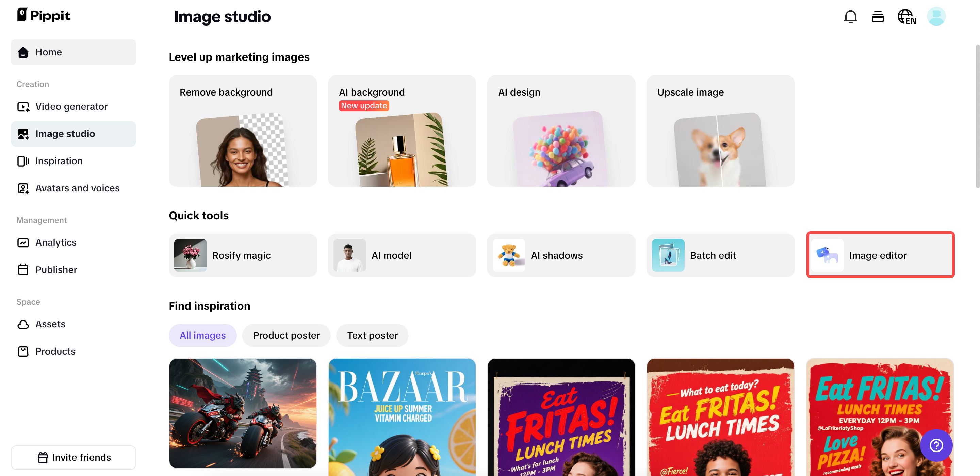Open the BAZAAR poster inspiration image
980x476 pixels.
tap(402, 417)
